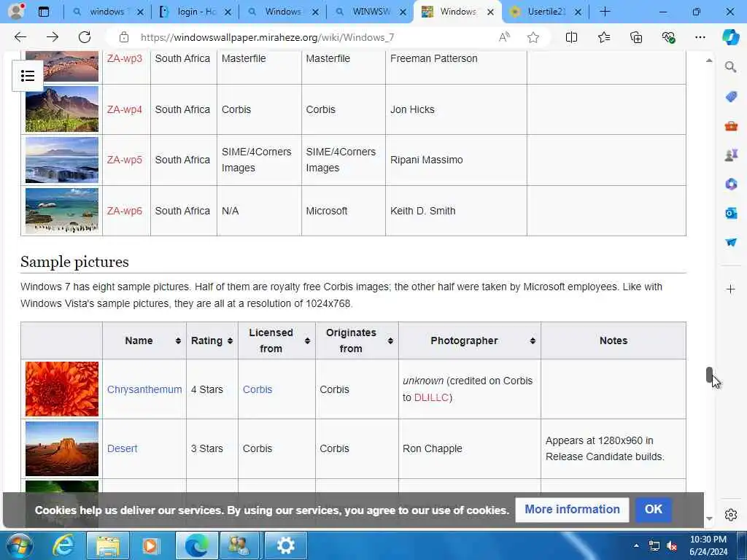
Task: Launch Internet Explorer from taskbar
Action: [63, 545]
